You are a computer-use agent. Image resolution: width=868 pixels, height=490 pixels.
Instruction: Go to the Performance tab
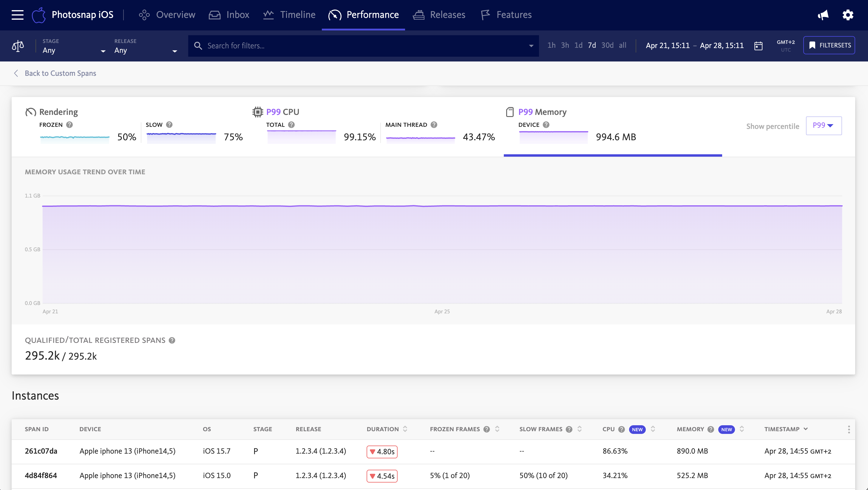click(363, 15)
